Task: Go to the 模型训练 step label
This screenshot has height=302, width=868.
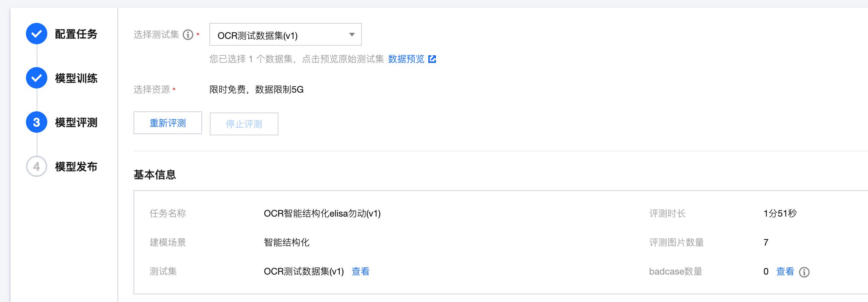Action: [76, 78]
